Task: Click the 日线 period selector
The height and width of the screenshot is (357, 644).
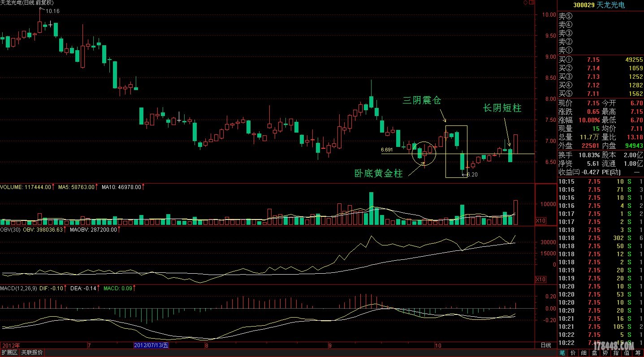Action: (x=546, y=345)
